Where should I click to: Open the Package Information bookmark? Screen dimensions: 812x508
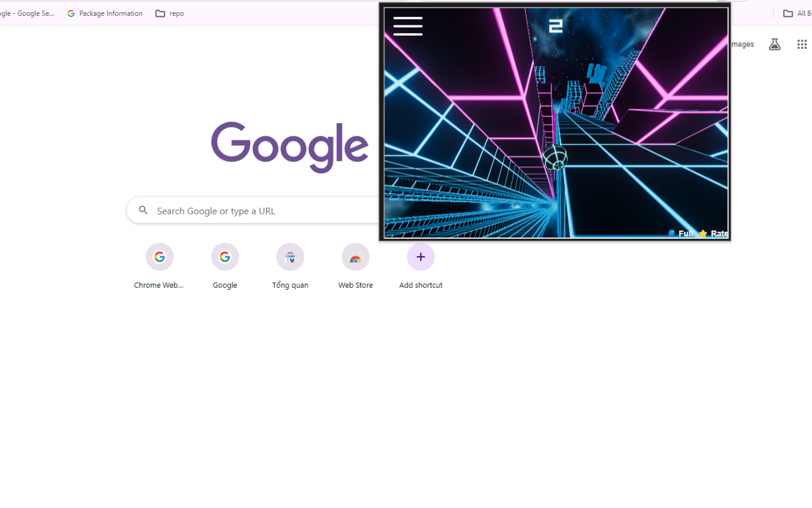pos(105,13)
